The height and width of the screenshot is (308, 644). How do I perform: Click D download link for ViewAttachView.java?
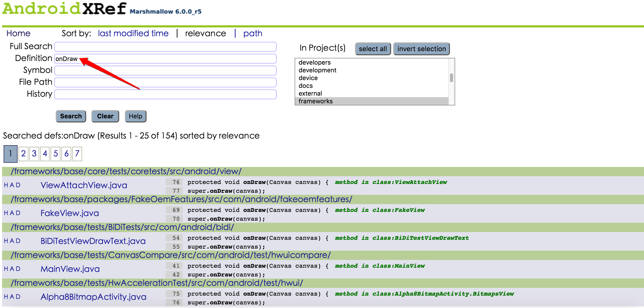tap(18, 185)
